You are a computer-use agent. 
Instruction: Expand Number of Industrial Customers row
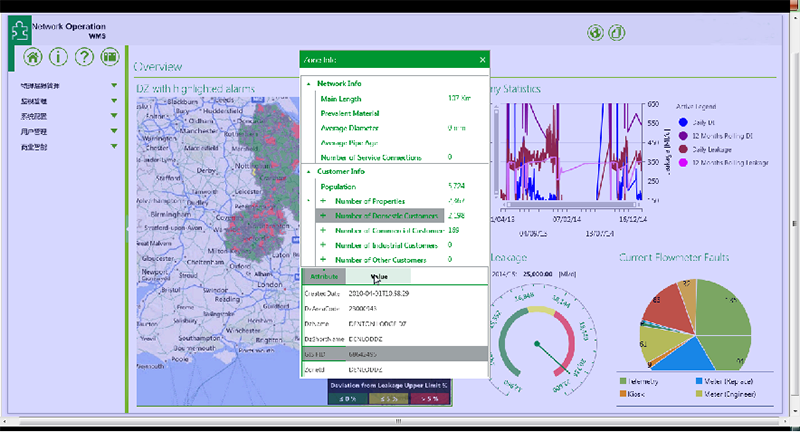point(323,245)
